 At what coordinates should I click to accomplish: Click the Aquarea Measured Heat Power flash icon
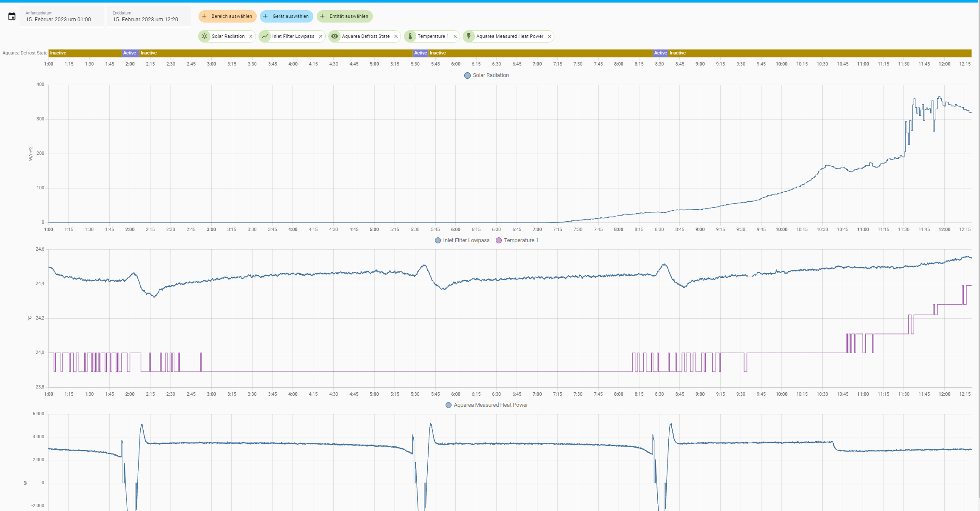point(469,36)
